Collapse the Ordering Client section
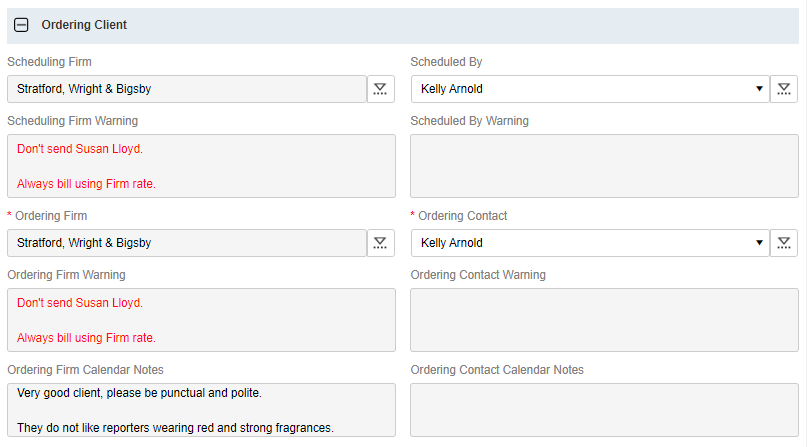 (21, 25)
